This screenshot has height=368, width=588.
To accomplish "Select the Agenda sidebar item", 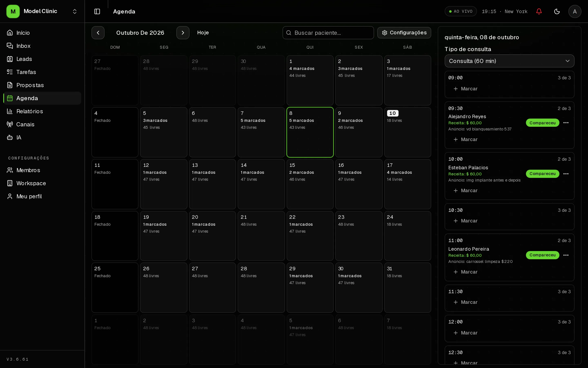I will click(42, 98).
